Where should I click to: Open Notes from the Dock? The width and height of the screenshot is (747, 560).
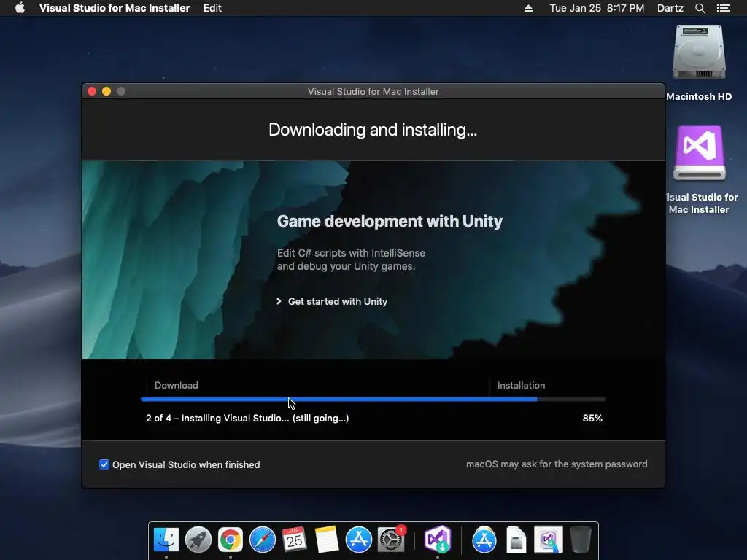pyautogui.click(x=327, y=540)
